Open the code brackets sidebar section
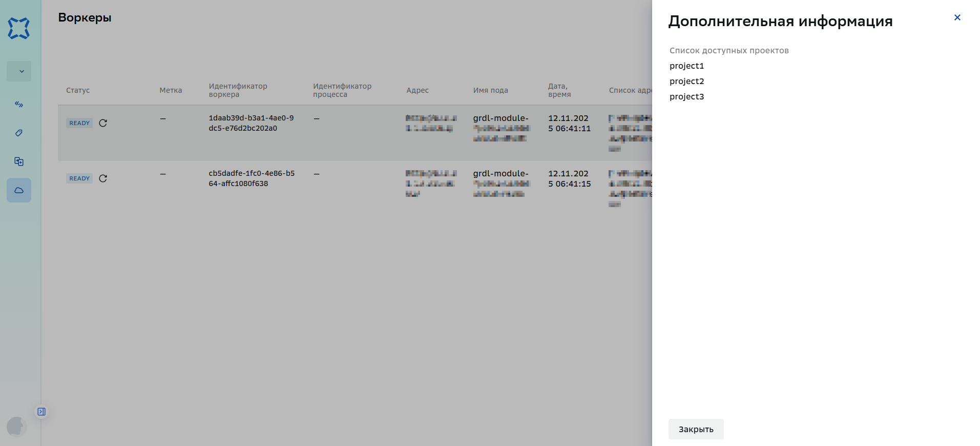980x446 pixels. [19, 104]
